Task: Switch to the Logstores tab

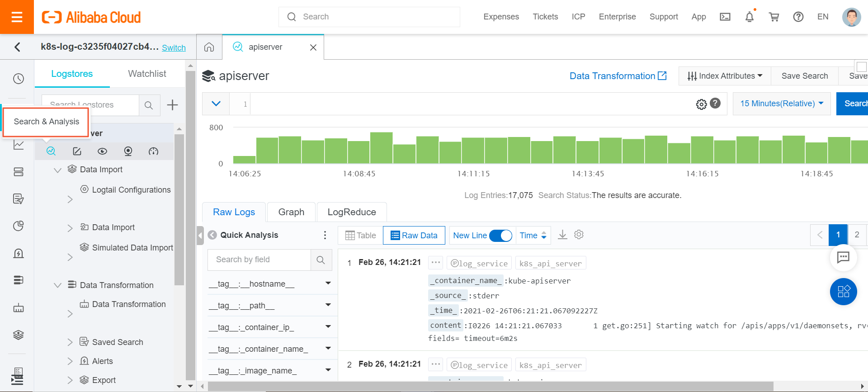Action: [x=72, y=74]
